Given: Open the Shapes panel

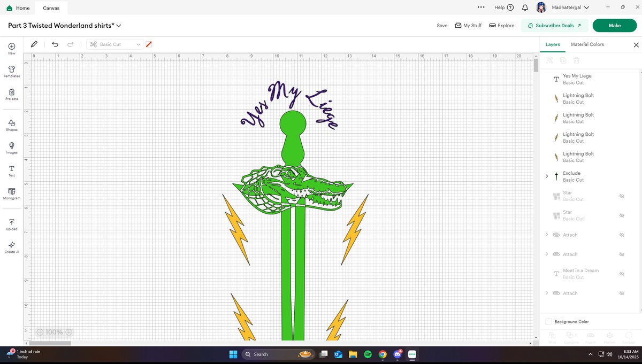Looking at the screenshot, I should (11, 125).
